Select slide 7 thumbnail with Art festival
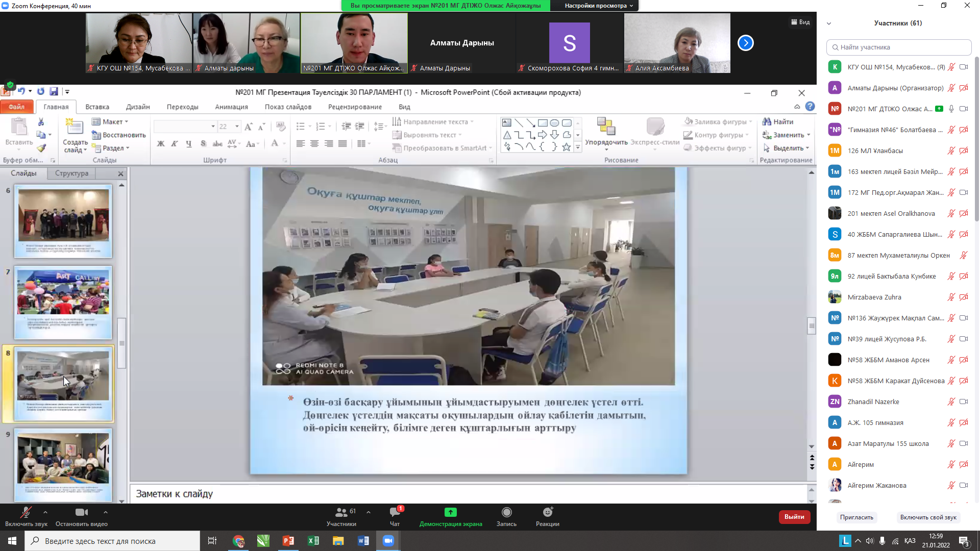The width and height of the screenshot is (980, 551). pyautogui.click(x=63, y=303)
